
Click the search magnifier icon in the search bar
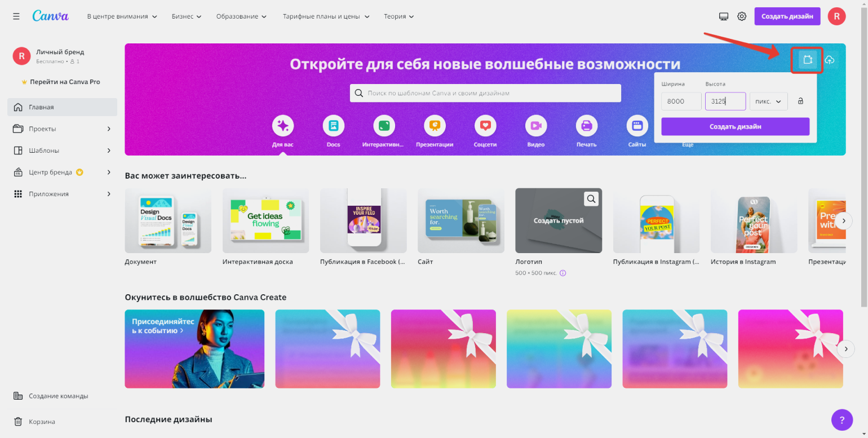(358, 93)
